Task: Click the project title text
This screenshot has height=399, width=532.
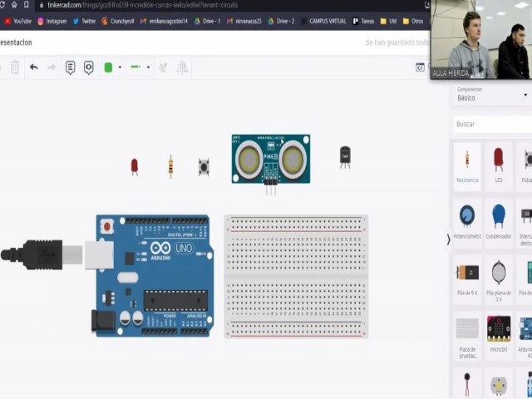Action: (16, 42)
